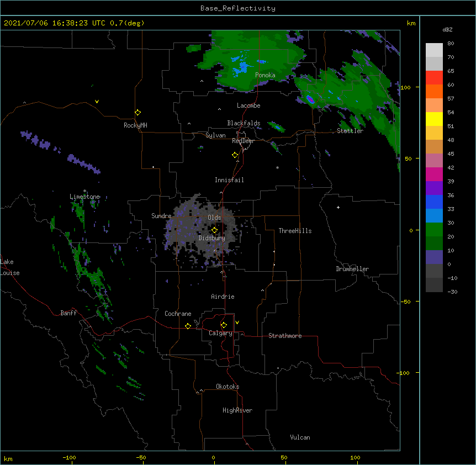Click the -30 value on dBZ scale
The height and width of the screenshot is (465, 476).
[452, 292]
